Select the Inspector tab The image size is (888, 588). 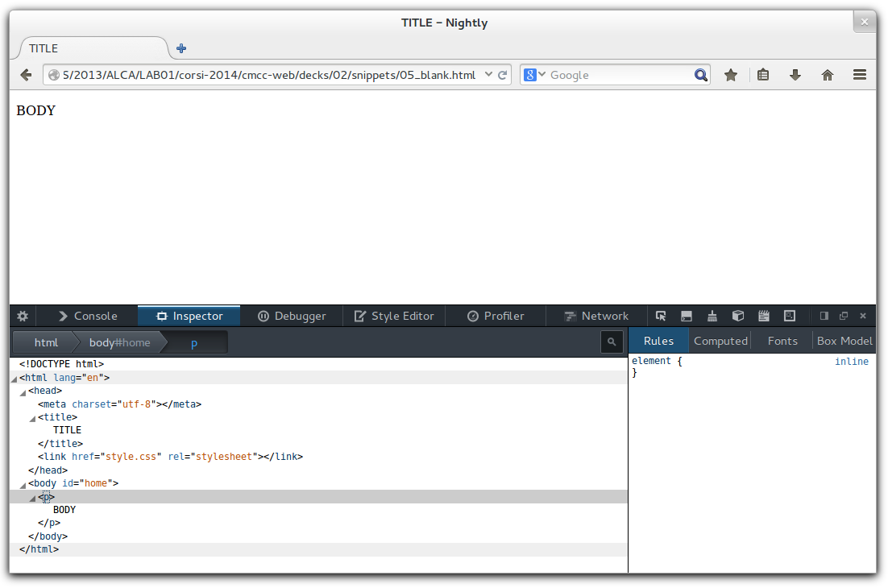point(189,316)
